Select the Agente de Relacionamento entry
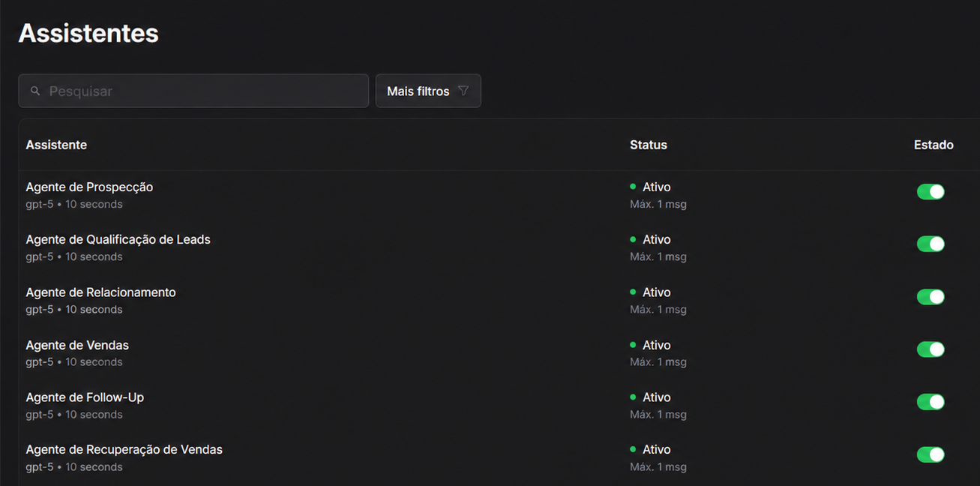The image size is (980, 486). (x=100, y=292)
